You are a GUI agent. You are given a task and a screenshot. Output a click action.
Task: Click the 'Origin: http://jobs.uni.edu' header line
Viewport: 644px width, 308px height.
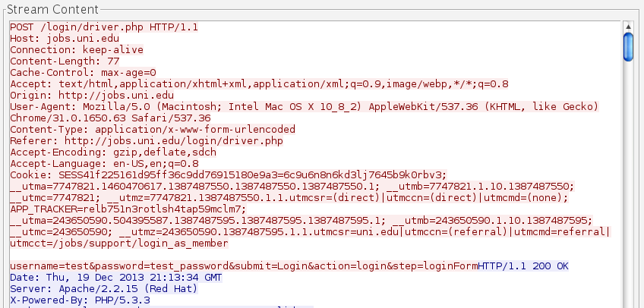[x=92, y=95]
